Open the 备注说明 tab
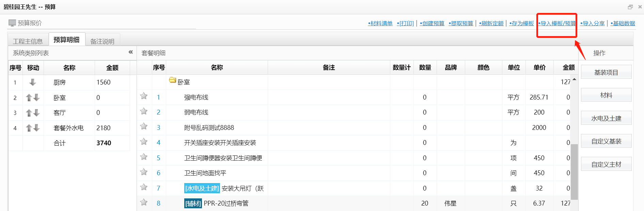 [102, 41]
